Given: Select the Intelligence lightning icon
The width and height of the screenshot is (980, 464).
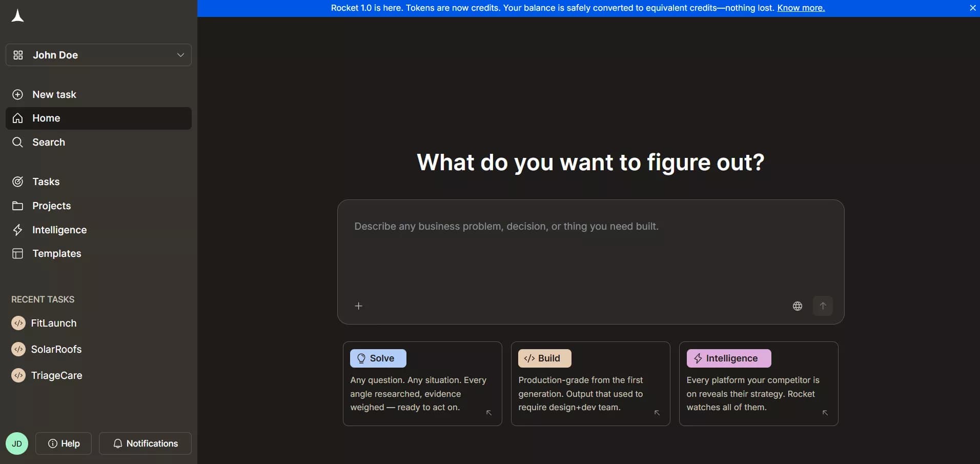Looking at the screenshot, I should 18,230.
